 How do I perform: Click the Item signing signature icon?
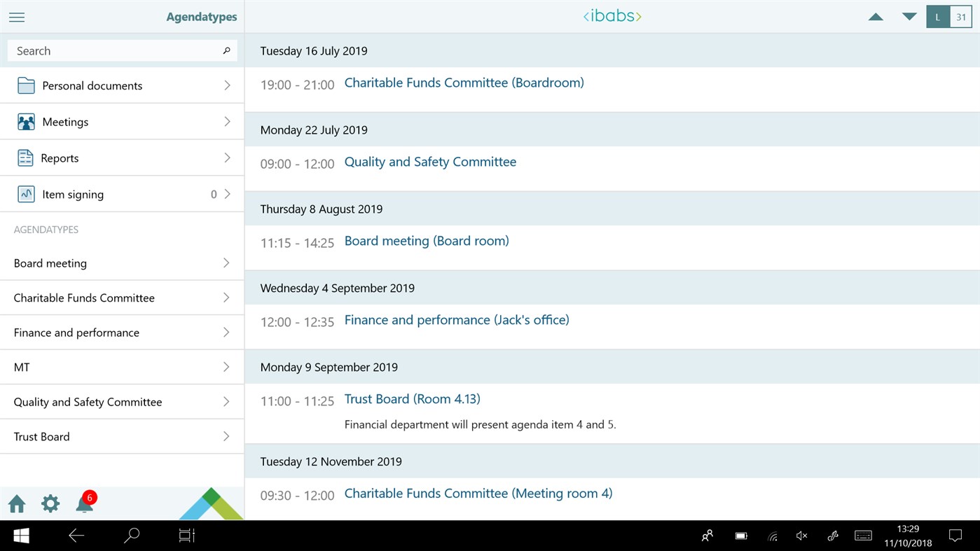click(26, 194)
